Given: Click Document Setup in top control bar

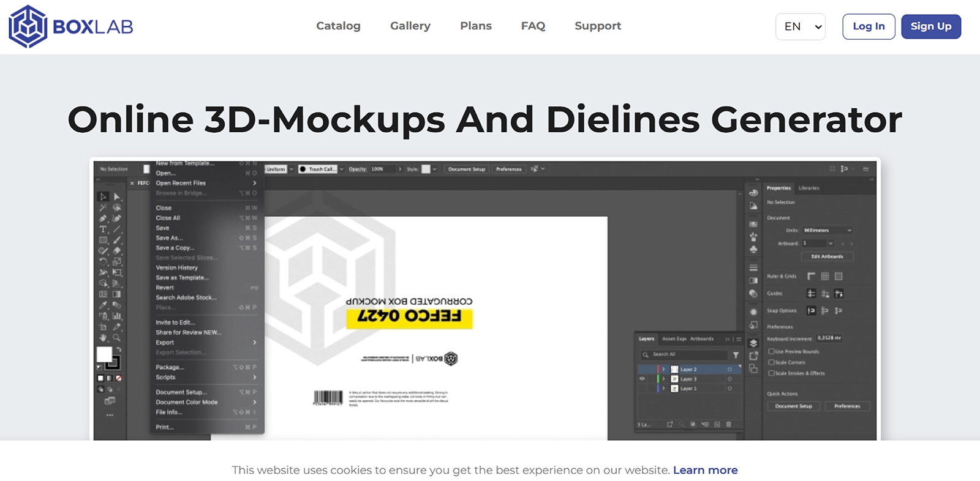Looking at the screenshot, I should click(467, 169).
